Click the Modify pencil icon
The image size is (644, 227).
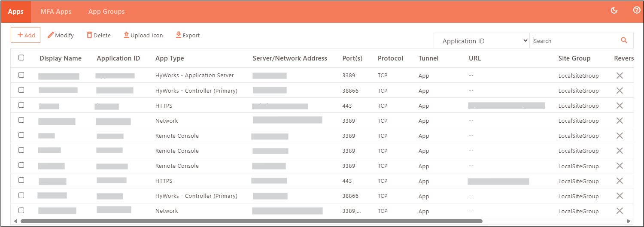click(51, 35)
